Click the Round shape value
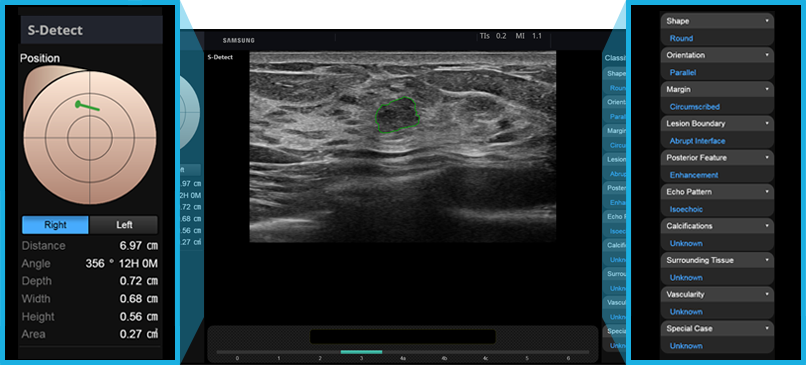Image resolution: width=806 pixels, height=365 pixels. coord(681,38)
